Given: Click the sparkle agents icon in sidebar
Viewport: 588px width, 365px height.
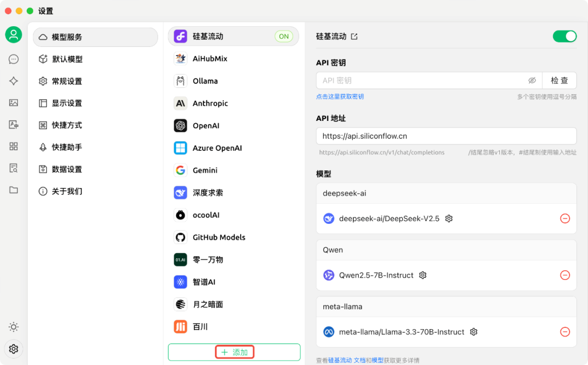Looking at the screenshot, I should 14,81.
